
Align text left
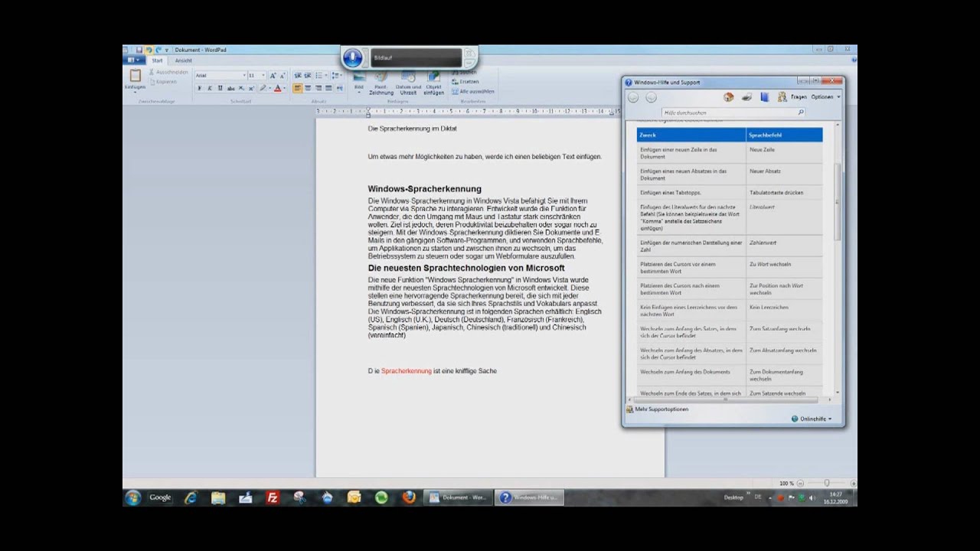click(298, 88)
